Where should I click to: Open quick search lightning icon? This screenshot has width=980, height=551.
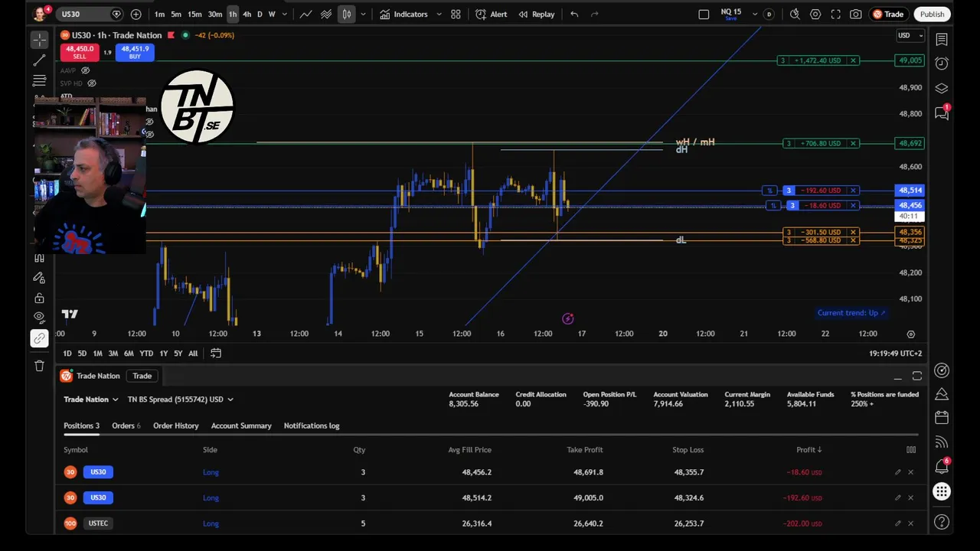tap(795, 14)
